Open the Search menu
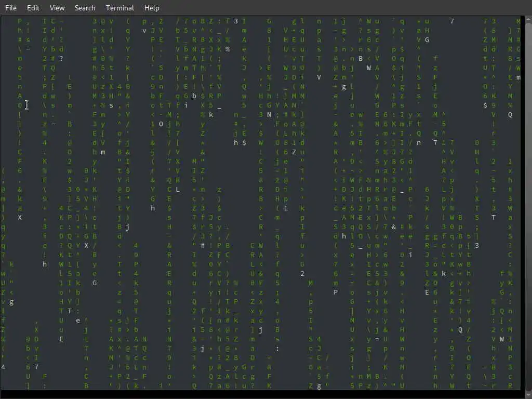 coord(85,8)
